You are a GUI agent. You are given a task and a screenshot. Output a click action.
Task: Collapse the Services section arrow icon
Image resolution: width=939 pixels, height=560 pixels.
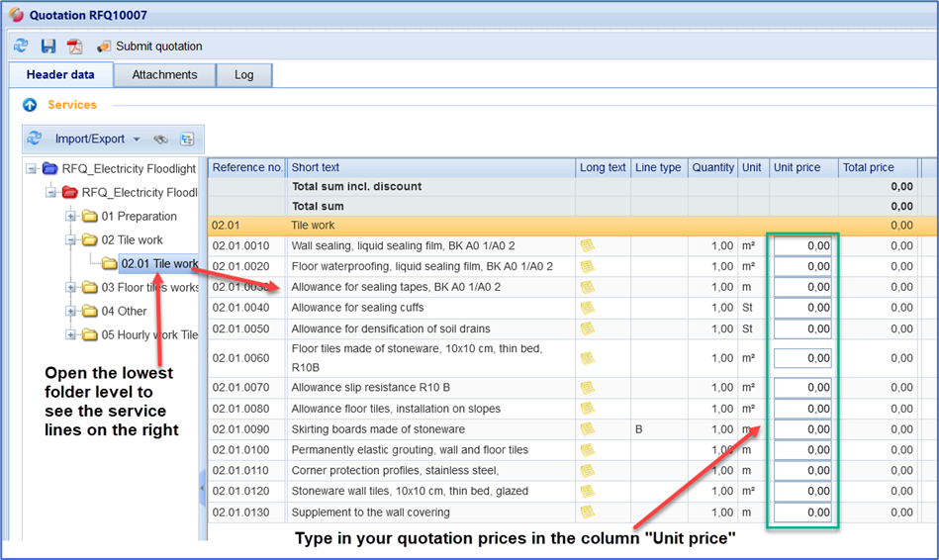click(30, 105)
